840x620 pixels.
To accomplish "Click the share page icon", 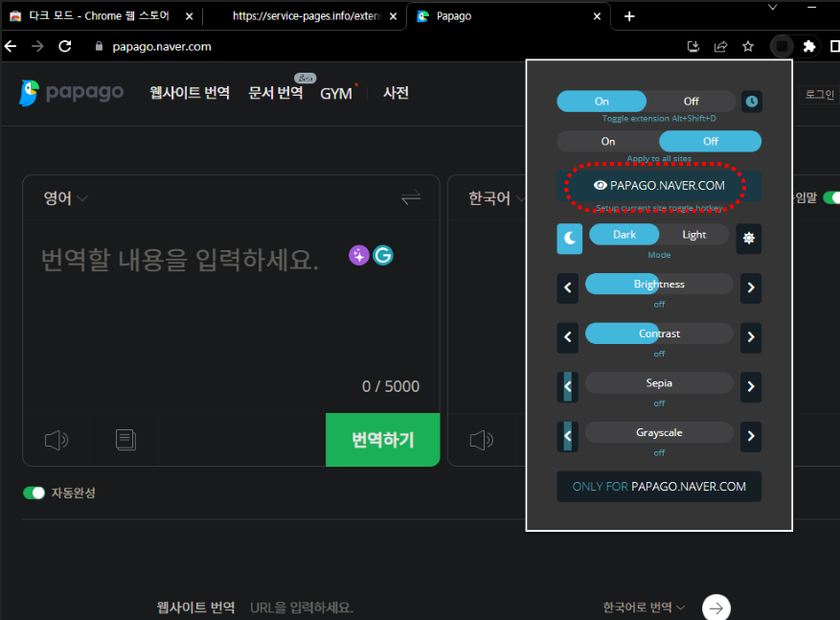I will tap(720, 47).
